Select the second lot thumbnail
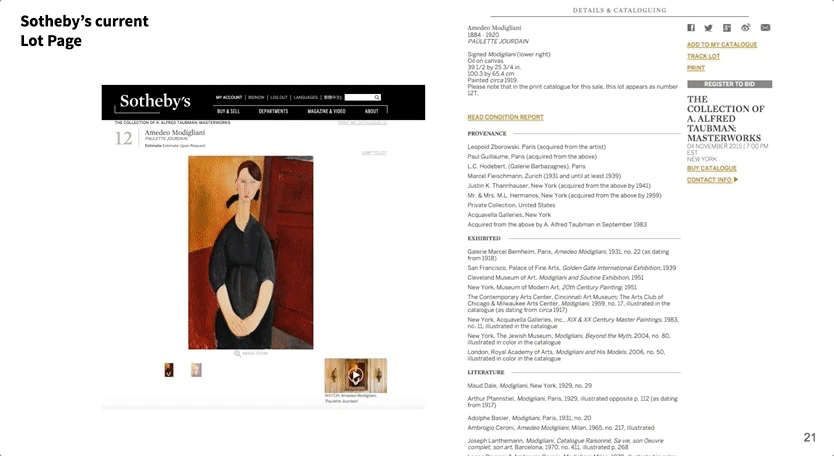 pyautogui.click(x=196, y=370)
